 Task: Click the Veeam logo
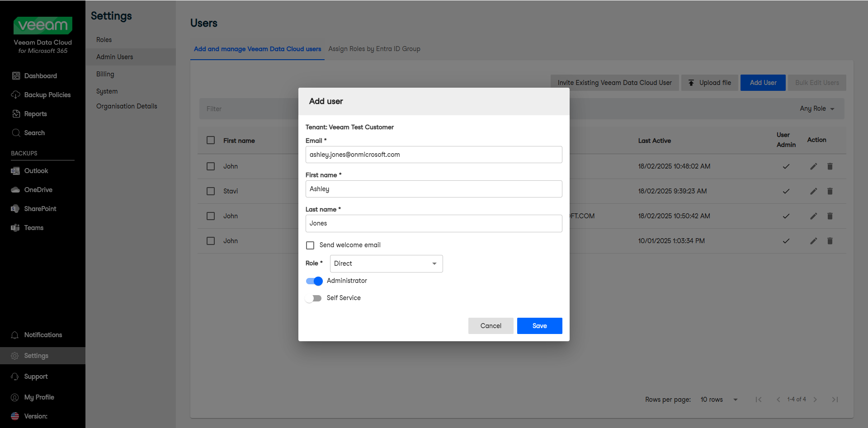pyautogui.click(x=43, y=25)
